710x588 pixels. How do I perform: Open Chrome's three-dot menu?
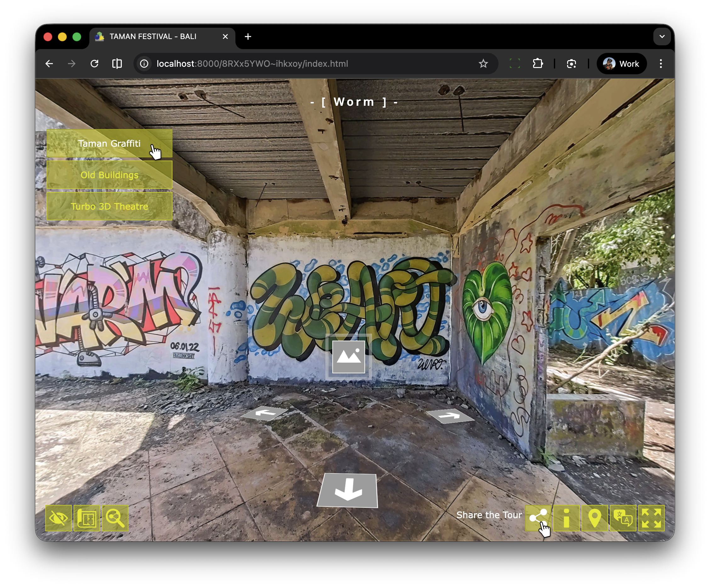coord(661,64)
